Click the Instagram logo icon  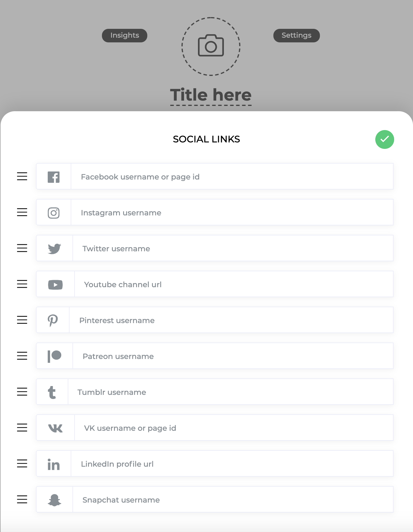[54, 213]
